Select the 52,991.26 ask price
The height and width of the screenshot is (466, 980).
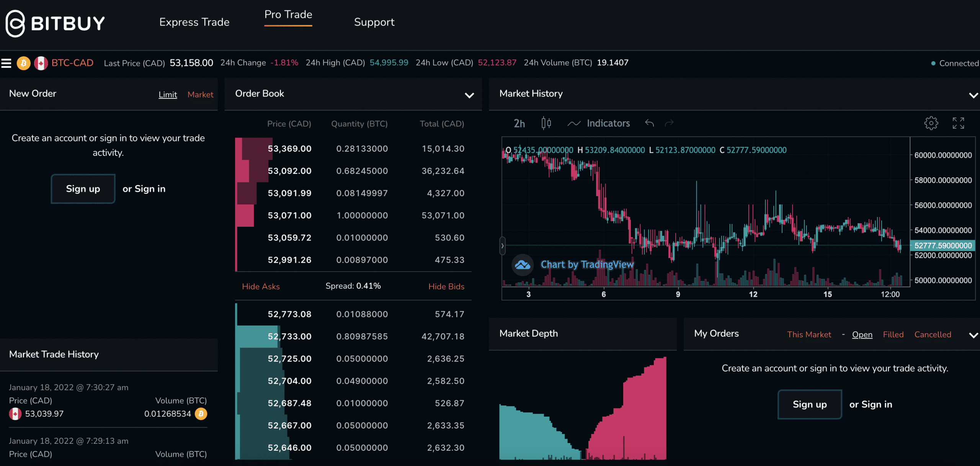click(x=289, y=260)
